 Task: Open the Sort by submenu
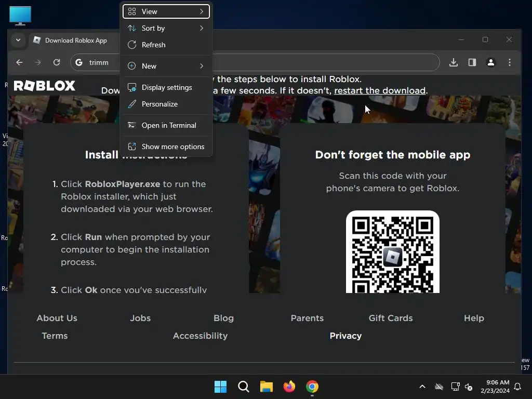[x=166, y=28]
